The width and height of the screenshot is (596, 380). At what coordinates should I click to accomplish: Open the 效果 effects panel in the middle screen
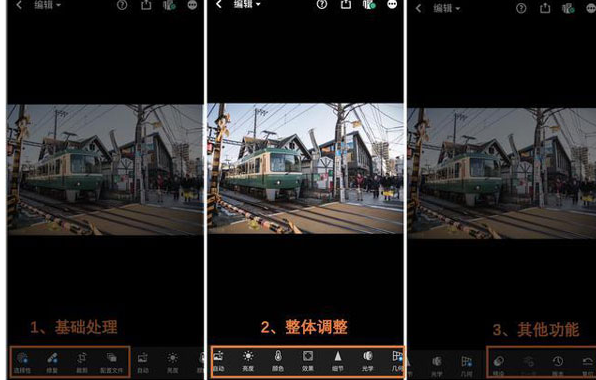(x=308, y=361)
